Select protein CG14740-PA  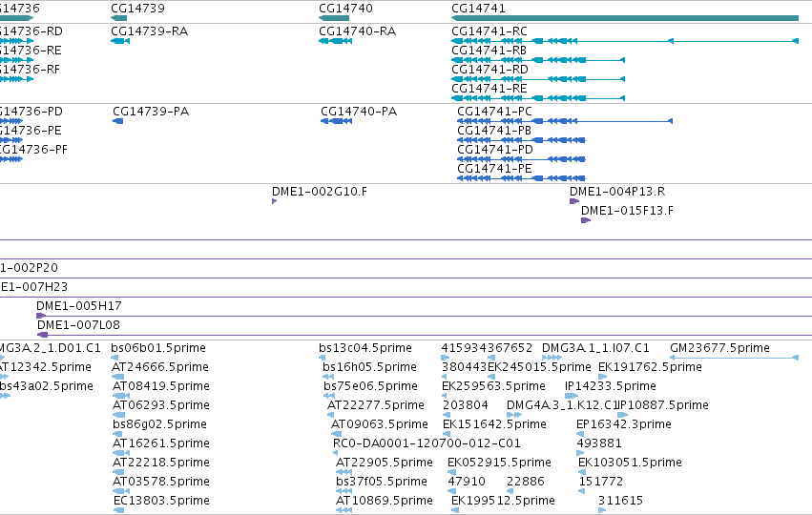pos(359,112)
